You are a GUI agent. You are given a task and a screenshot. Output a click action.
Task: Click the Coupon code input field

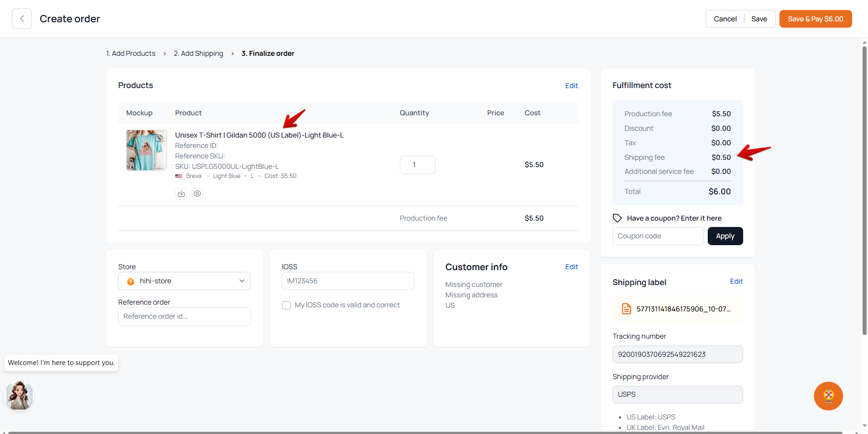657,236
